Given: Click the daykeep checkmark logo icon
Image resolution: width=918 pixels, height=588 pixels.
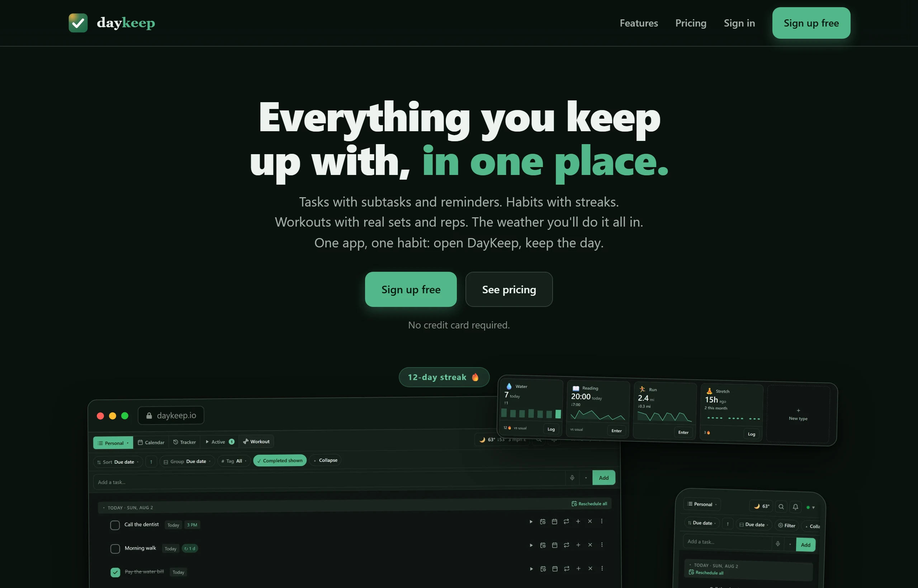Looking at the screenshot, I should click(78, 23).
